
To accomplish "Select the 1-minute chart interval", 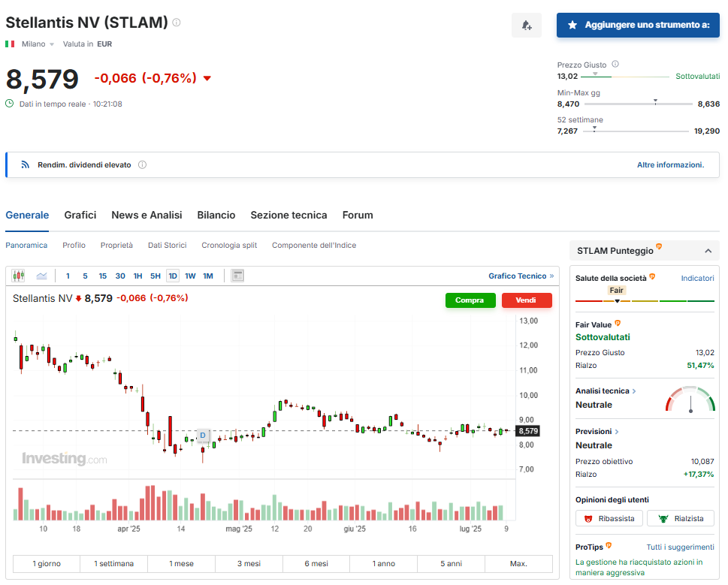I will [68, 276].
